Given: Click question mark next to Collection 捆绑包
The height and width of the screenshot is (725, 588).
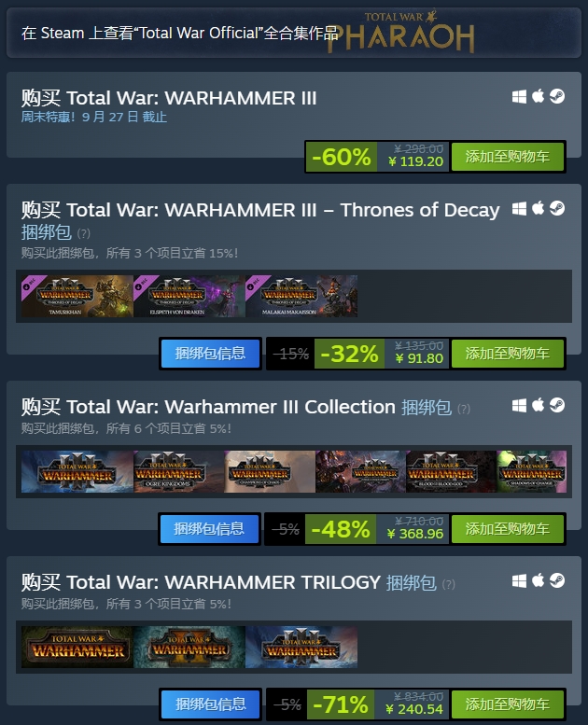Looking at the screenshot, I should tap(464, 409).
